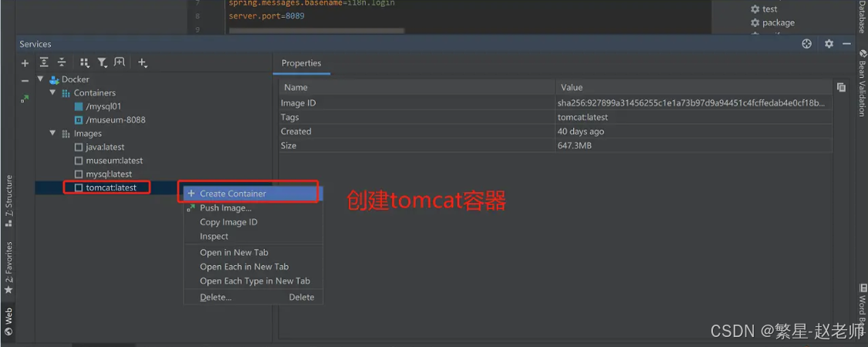This screenshot has width=868, height=347.
Task: Click the Add Service plus icon with dropdown
Action: tap(143, 63)
